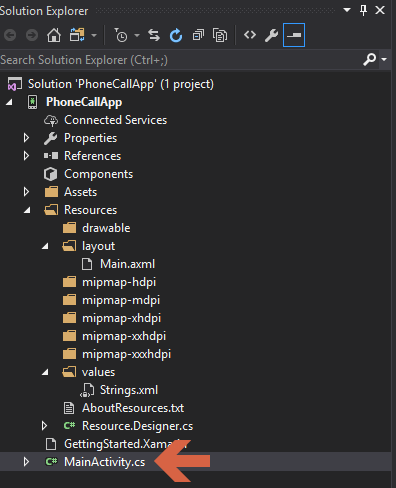
Task: Expand the References node
Action: pos(26,156)
